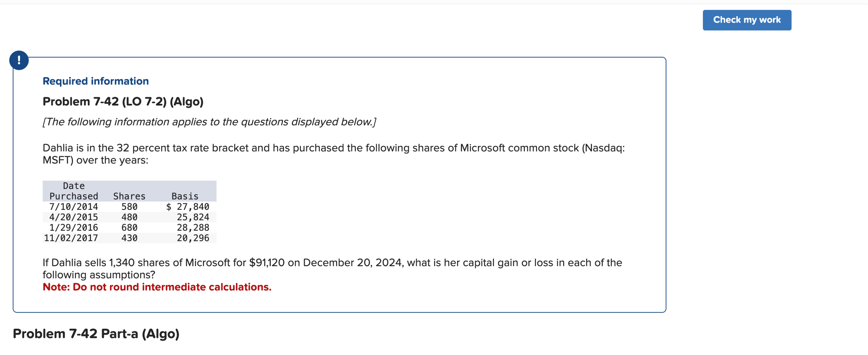Select the Problem 7-42 Part-a (Algo) heading
Image resolution: width=868 pixels, height=355 pixels.
[x=96, y=334]
